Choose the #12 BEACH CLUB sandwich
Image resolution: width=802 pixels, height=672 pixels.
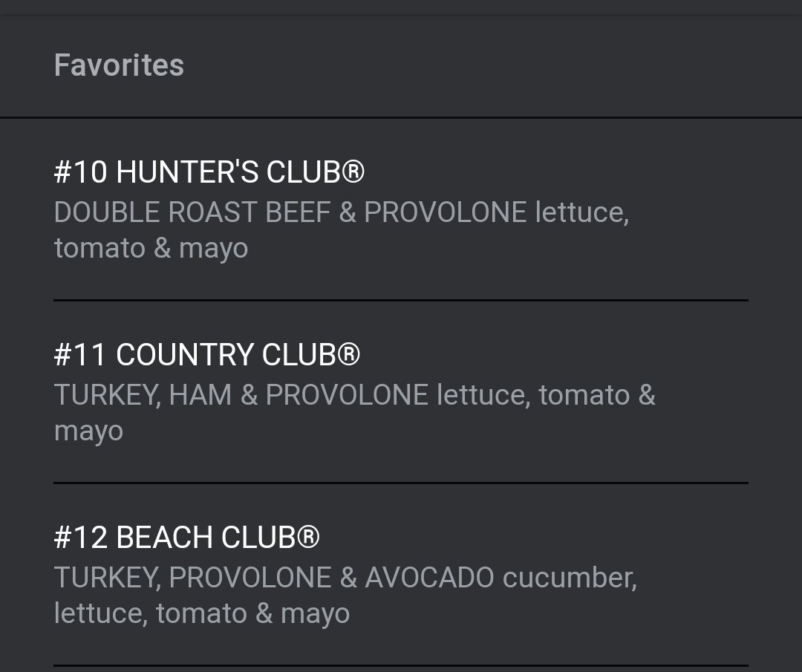click(x=401, y=575)
